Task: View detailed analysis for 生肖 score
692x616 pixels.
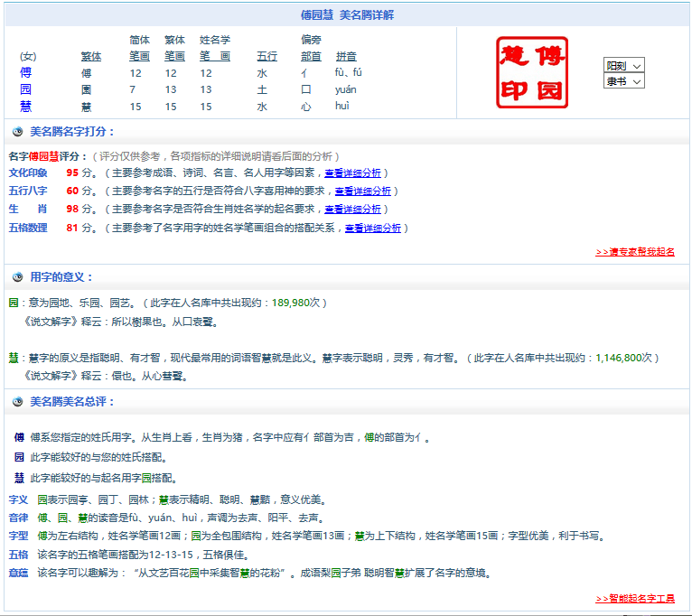Action: (352, 210)
